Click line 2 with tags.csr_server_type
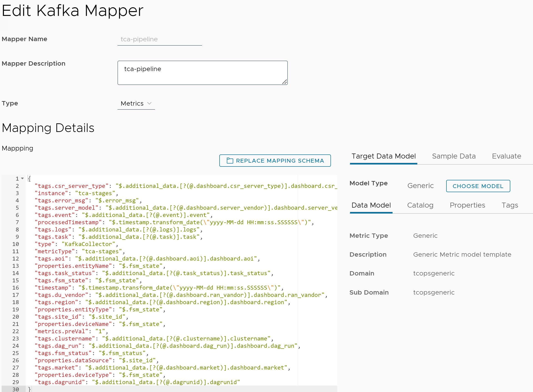 click(186, 186)
